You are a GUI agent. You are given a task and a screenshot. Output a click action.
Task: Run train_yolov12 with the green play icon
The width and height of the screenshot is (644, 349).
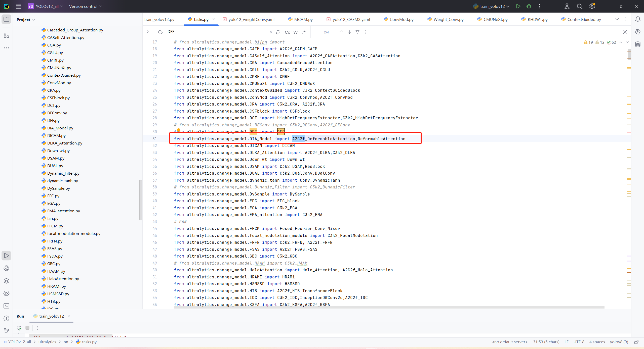click(x=518, y=6)
